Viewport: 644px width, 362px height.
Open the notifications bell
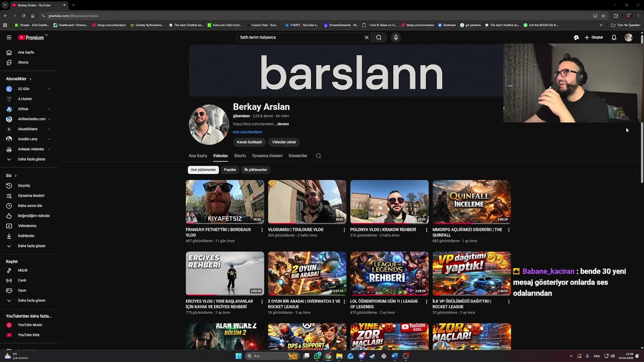pos(614,37)
